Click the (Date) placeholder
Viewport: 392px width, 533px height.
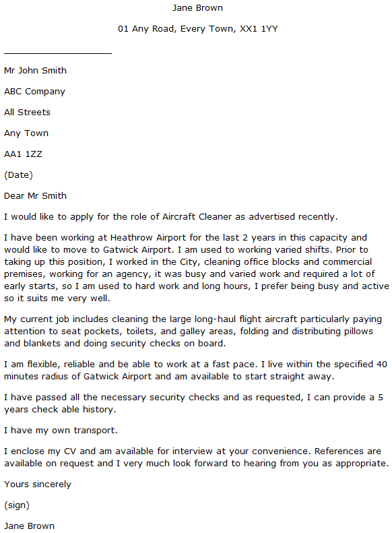pyautogui.click(x=18, y=175)
